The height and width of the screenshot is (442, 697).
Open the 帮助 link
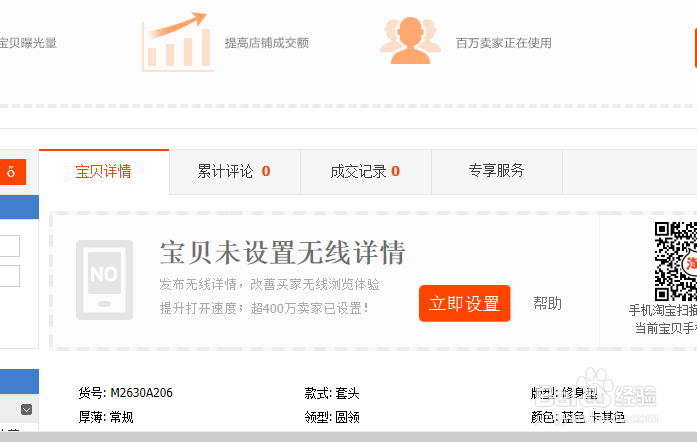[548, 303]
